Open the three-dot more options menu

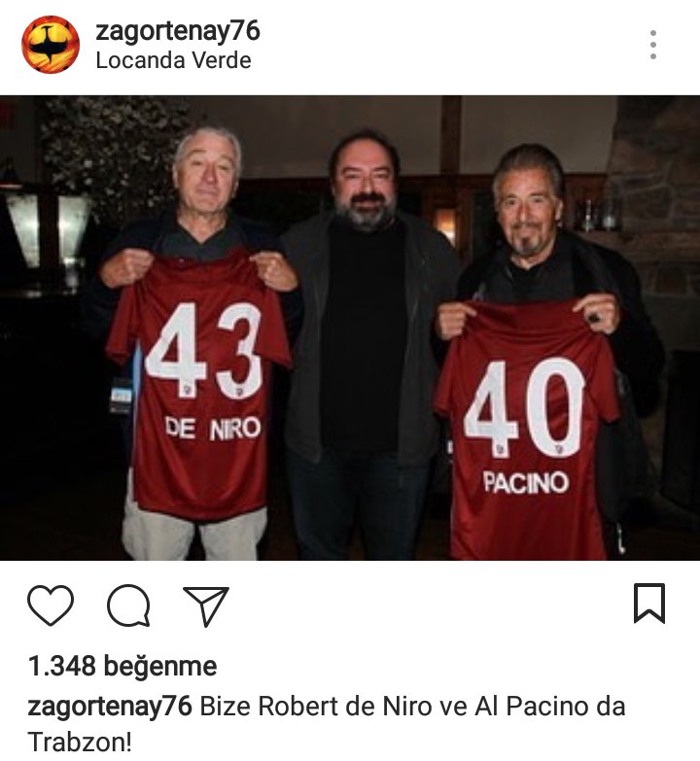[x=653, y=45]
